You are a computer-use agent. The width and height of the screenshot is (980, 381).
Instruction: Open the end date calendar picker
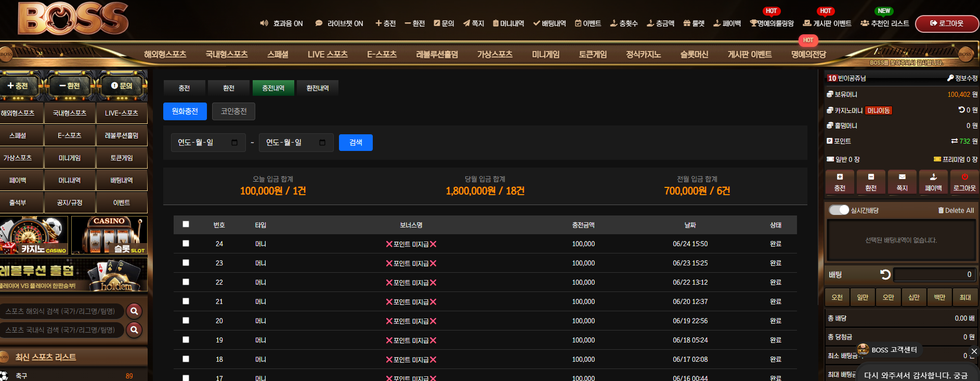[x=322, y=143]
